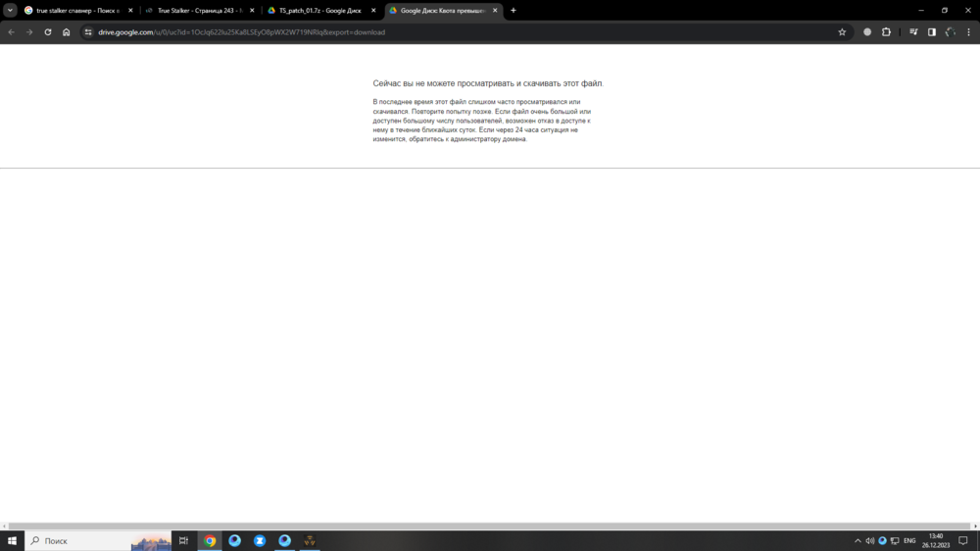Click the taskbar Поиск search box

[x=98, y=540]
